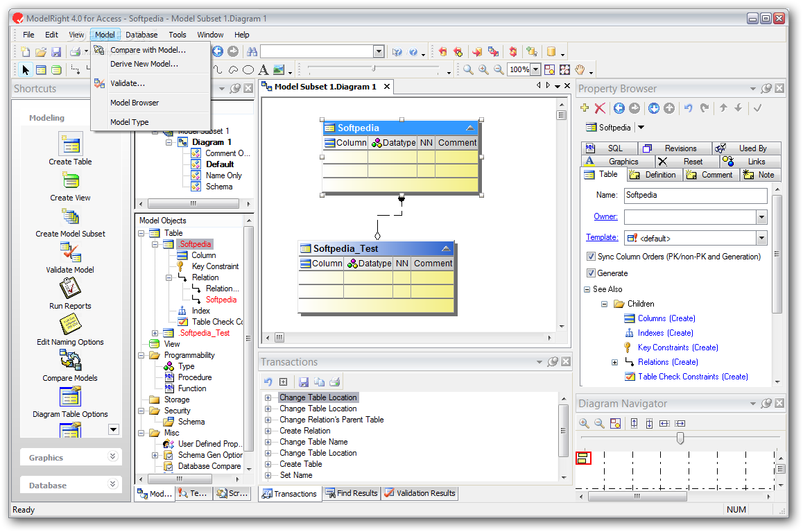The width and height of the screenshot is (803, 532).
Task: Collapse the Programmability tree node
Action: (141, 355)
